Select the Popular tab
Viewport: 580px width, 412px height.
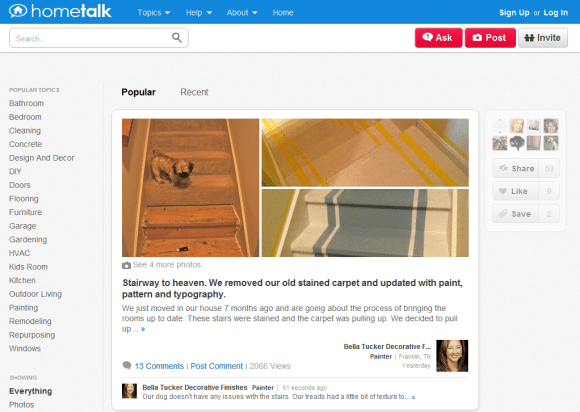[x=138, y=92]
